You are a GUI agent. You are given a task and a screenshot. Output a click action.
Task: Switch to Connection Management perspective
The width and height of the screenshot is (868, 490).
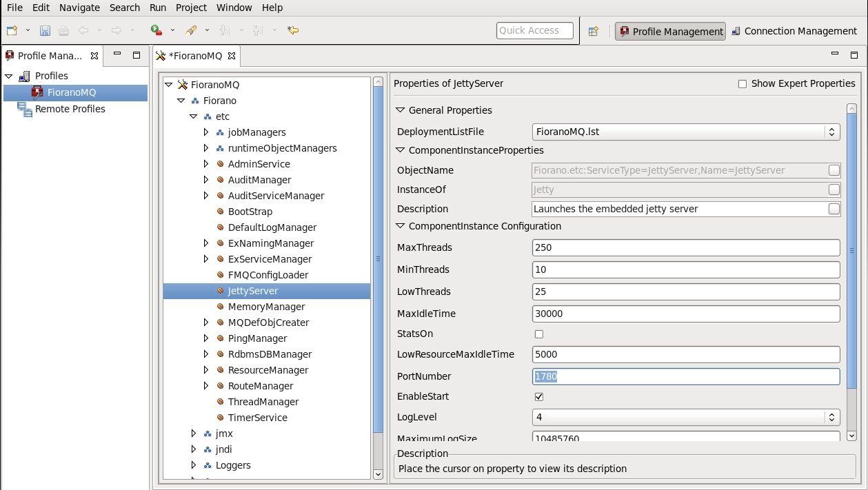(x=794, y=31)
